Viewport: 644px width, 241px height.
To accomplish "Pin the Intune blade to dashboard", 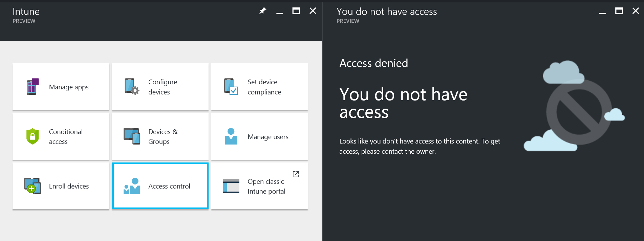I will [262, 11].
